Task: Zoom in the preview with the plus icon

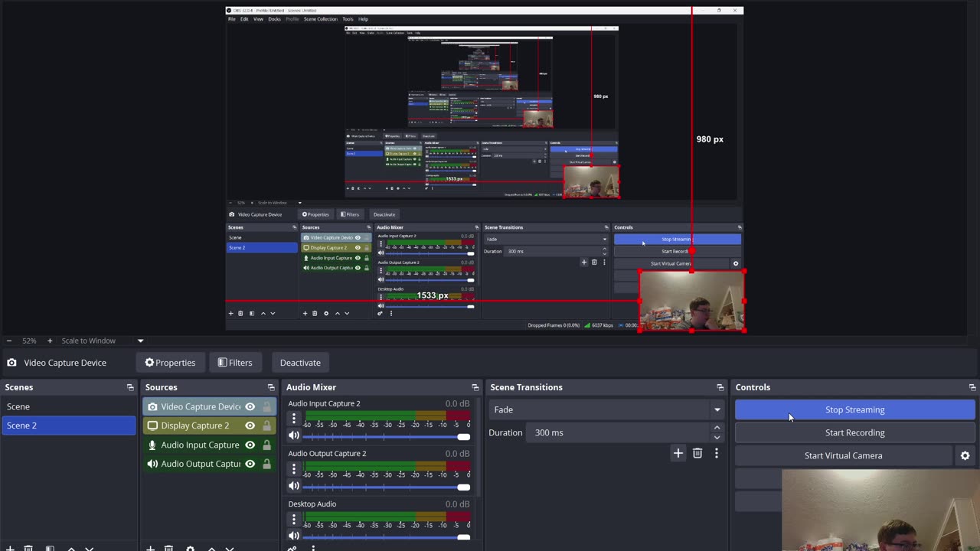Action: click(50, 341)
